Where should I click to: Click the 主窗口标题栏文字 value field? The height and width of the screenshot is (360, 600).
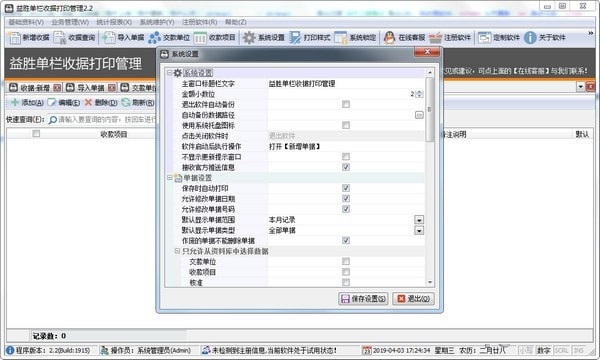[x=346, y=83]
